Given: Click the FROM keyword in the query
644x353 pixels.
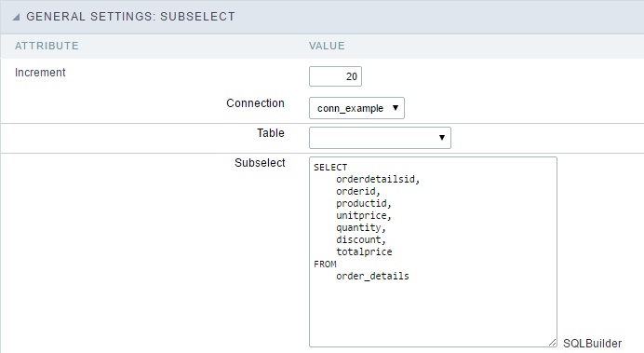Looking at the screenshot, I should 325,264.
